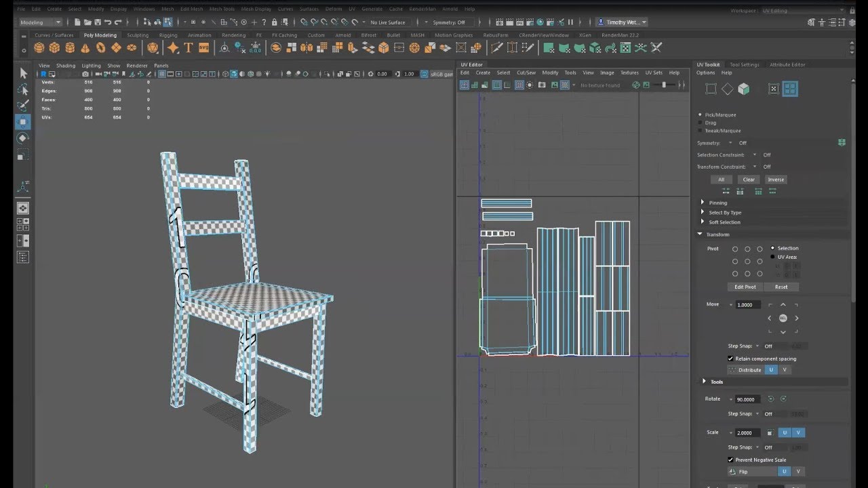Switch to the Sculpting shelf tab
Viewport: 868px width, 488px height.
point(138,35)
